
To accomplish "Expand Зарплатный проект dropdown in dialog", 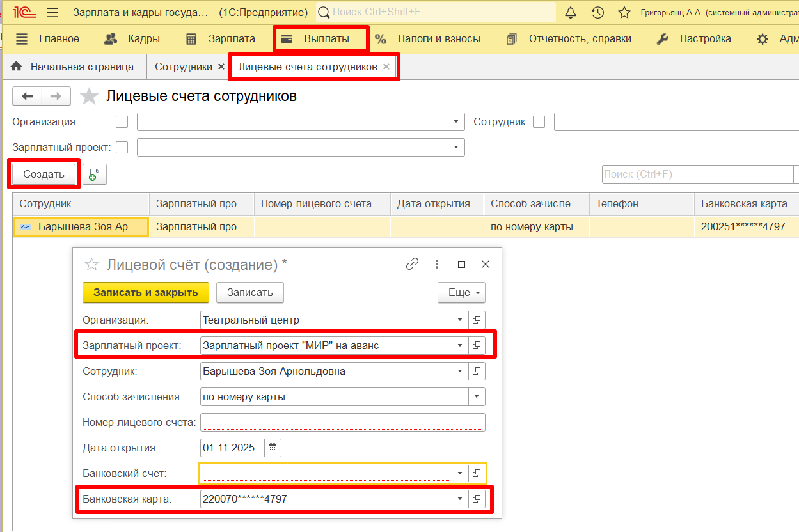I will click(x=459, y=345).
